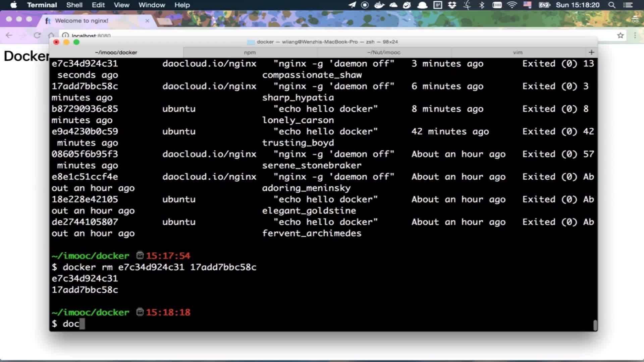Open the Window menu
This screenshot has width=644, height=362.
click(x=152, y=5)
